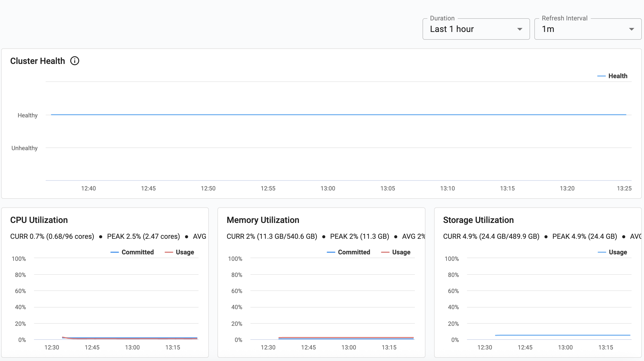Image resolution: width=644 pixels, height=361 pixels.
Task: Toggle Usage legend in CPU Utilization chart
Action: [x=179, y=252]
